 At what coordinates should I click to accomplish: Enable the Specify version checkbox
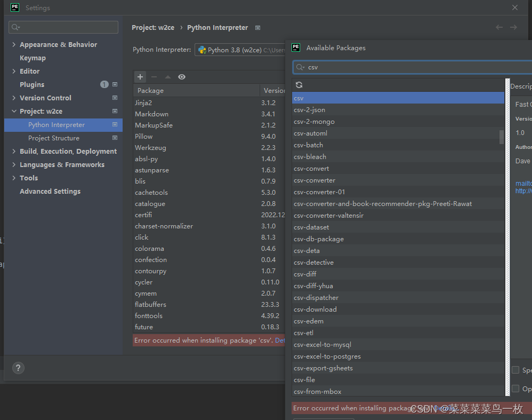pyautogui.click(x=515, y=370)
